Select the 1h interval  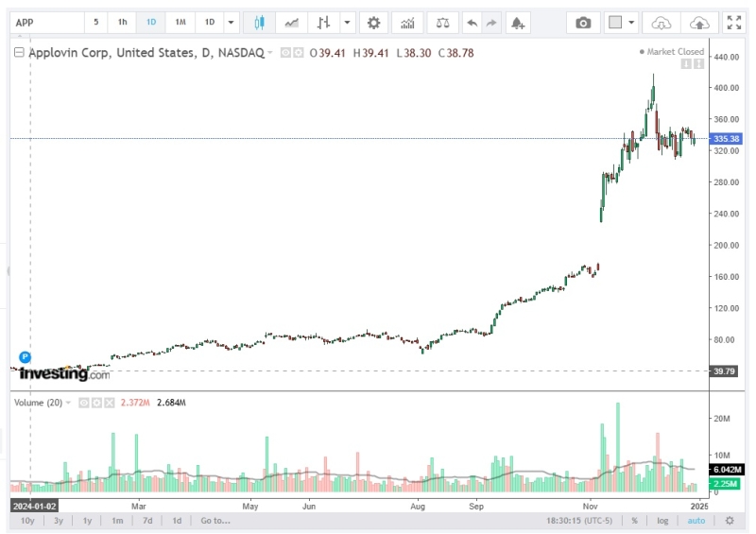point(122,22)
